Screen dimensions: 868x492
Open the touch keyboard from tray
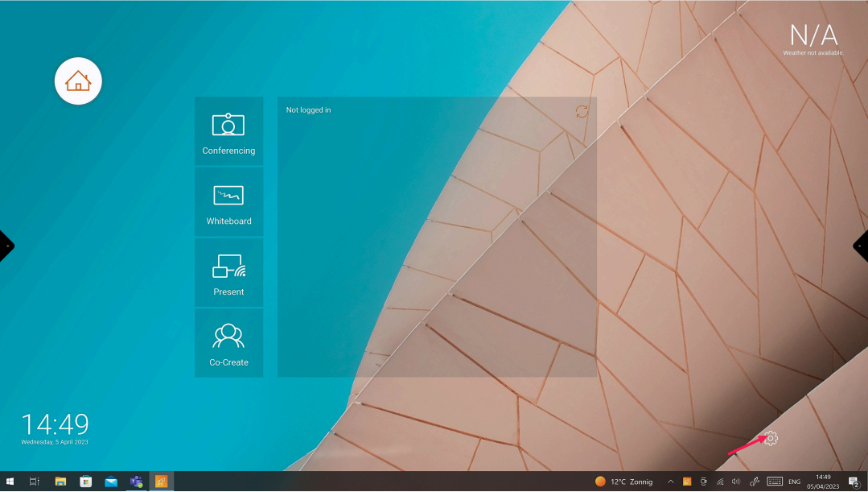(x=775, y=482)
